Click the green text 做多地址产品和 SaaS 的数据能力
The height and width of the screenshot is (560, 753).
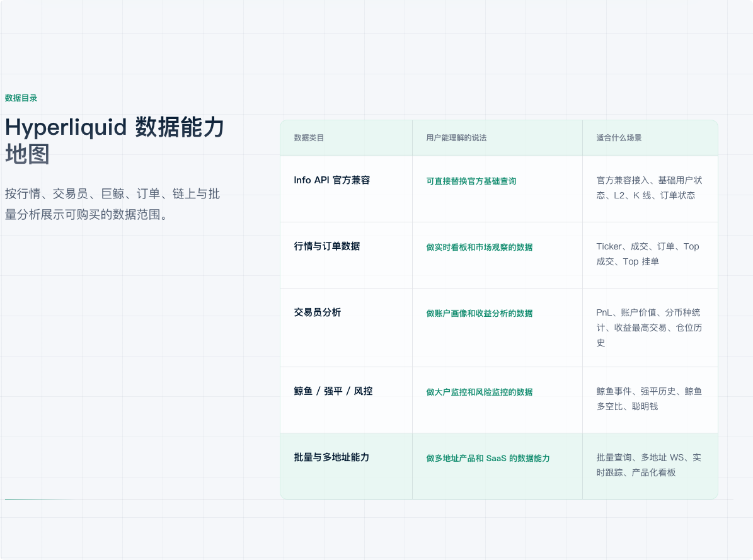488,459
